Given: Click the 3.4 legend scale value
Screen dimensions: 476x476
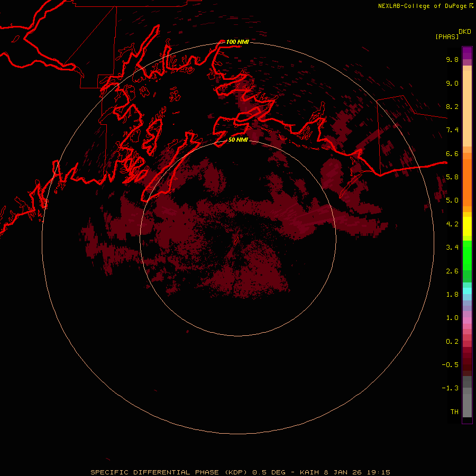Looking at the screenshot, I should 452,248.
